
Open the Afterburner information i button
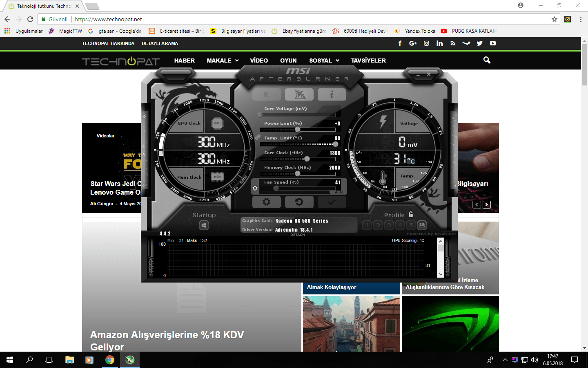pyautogui.click(x=332, y=94)
